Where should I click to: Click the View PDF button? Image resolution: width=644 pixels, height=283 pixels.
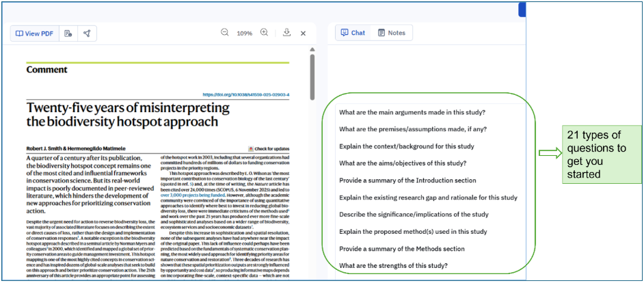pos(34,33)
